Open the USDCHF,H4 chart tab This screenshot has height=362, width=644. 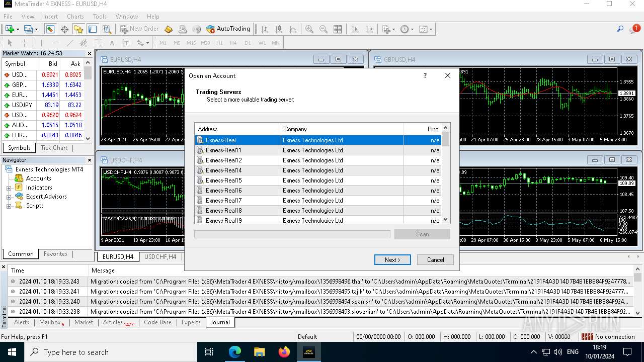click(x=160, y=257)
